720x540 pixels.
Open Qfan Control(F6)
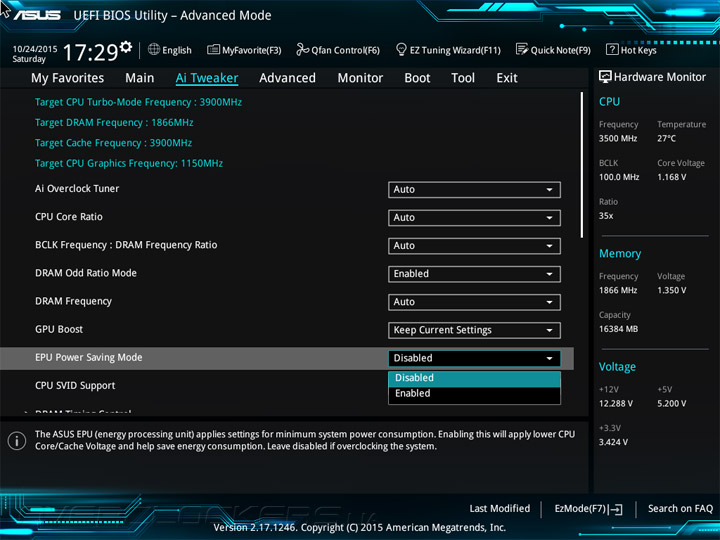(338, 50)
